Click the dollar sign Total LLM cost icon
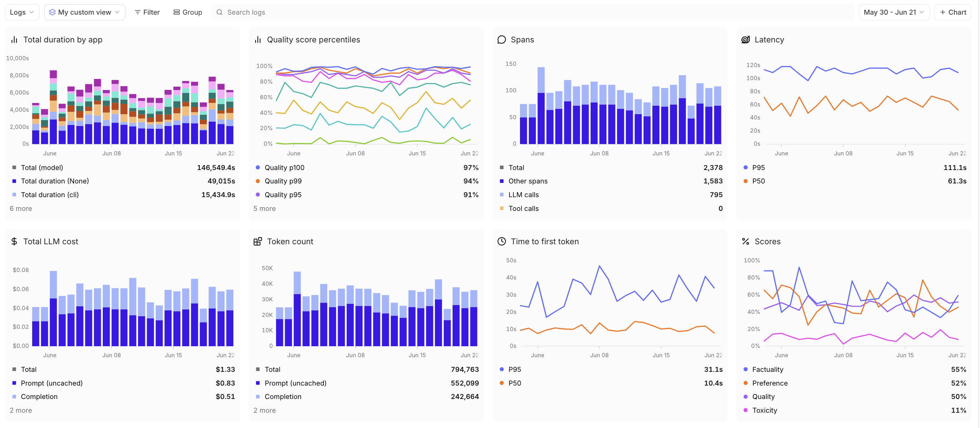This screenshot has height=428, width=980. tap(14, 241)
